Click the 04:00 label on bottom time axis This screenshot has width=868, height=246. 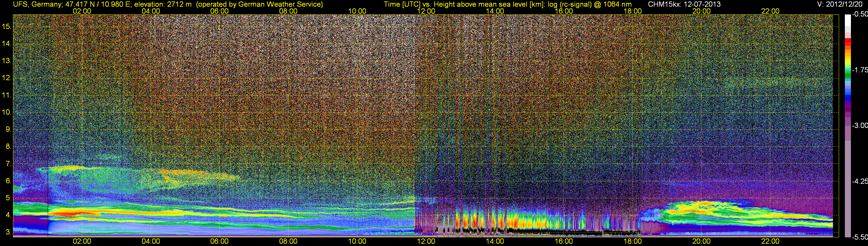pos(151,241)
